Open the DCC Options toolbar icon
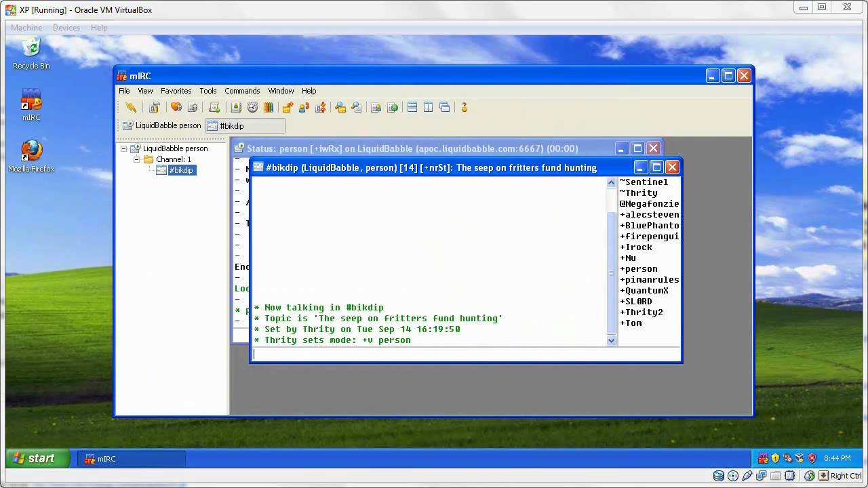The height and width of the screenshot is (488, 868). [x=320, y=107]
